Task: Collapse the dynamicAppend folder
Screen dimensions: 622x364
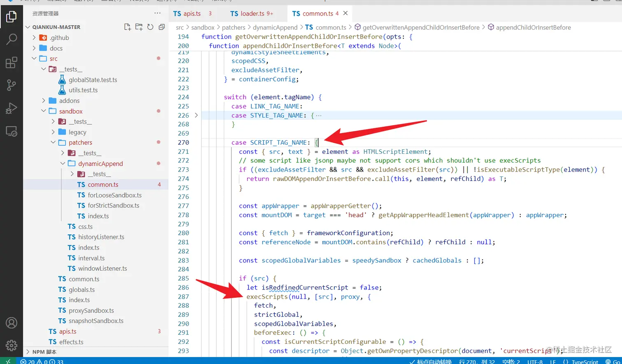Action: 63,164
